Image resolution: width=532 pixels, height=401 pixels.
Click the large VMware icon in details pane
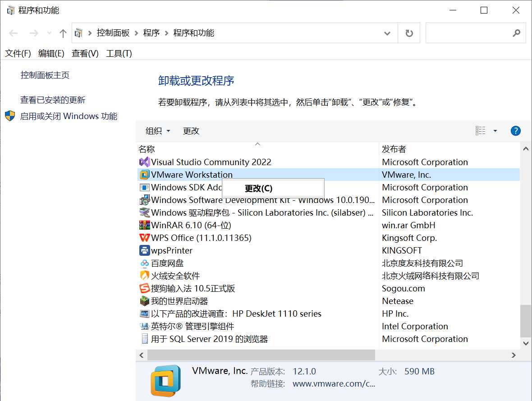point(165,381)
